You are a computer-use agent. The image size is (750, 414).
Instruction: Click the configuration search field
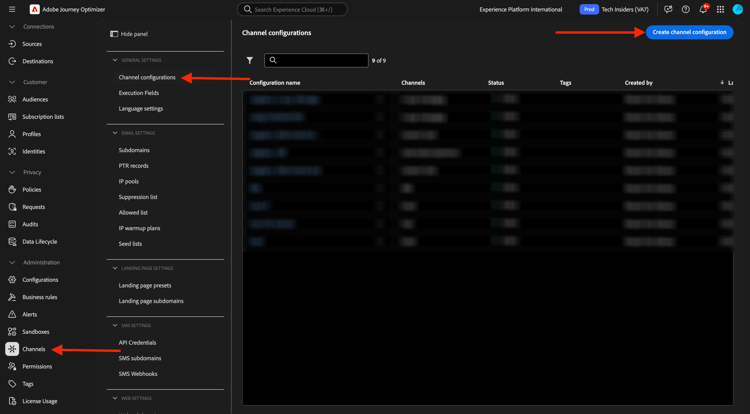click(x=316, y=60)
